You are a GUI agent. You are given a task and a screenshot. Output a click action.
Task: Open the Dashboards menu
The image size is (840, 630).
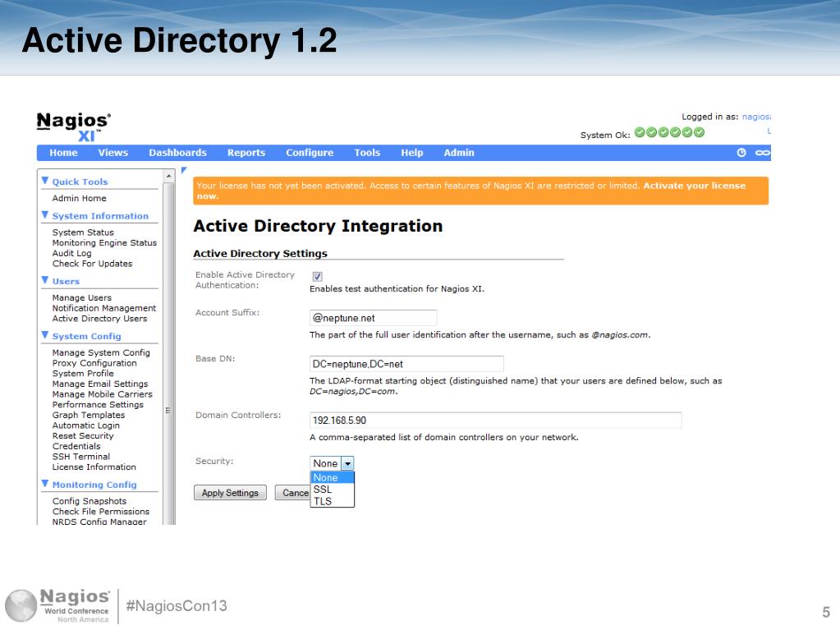[178, 153]
